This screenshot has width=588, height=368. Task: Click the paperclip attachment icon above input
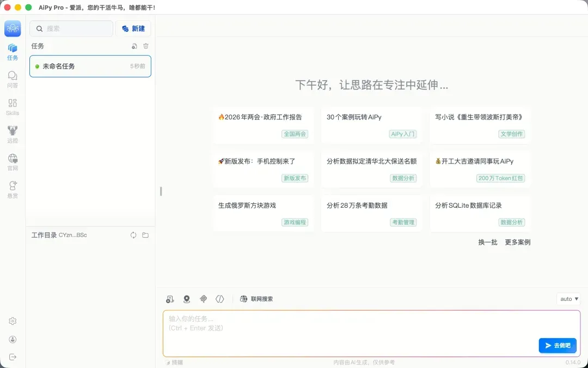(x=203, y=299)
